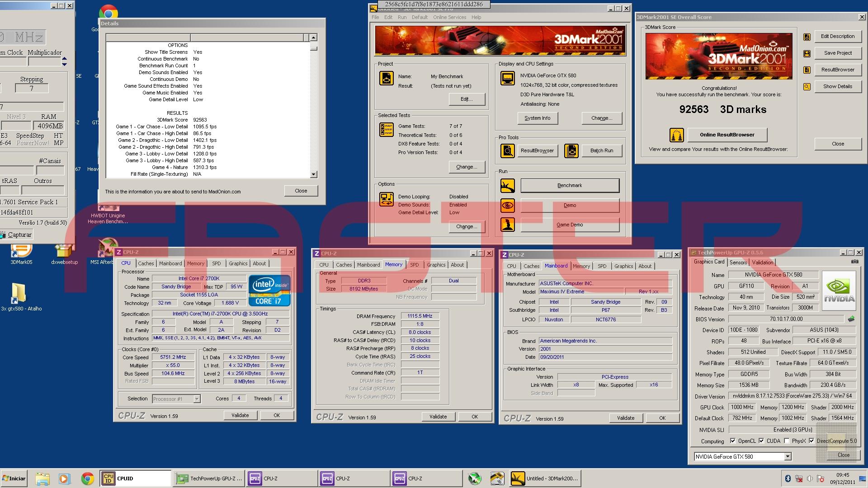Toggle the DirectCompute 5.0 checkbox
The height and width of the screenshot is (488, 868).
click(811, 441)
